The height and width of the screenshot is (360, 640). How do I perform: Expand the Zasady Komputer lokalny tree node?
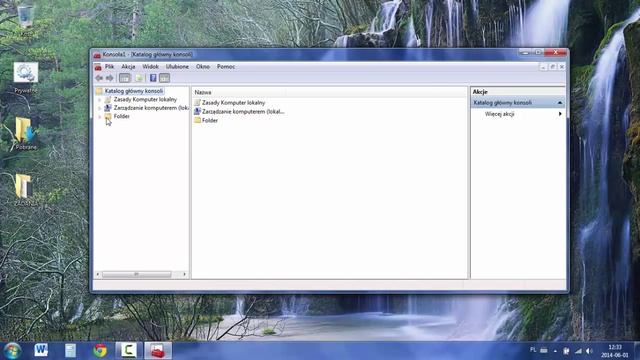(100, 100)
